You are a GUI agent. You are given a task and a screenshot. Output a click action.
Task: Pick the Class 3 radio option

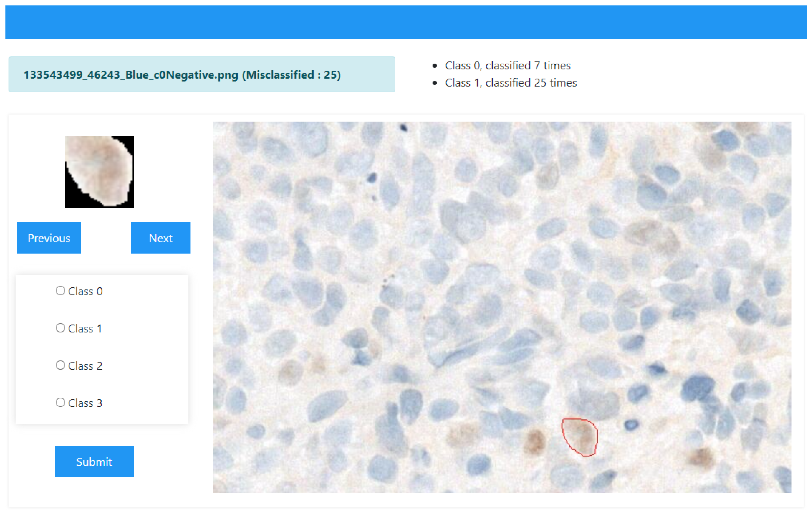pyautogui.click(x=60, y=402)
